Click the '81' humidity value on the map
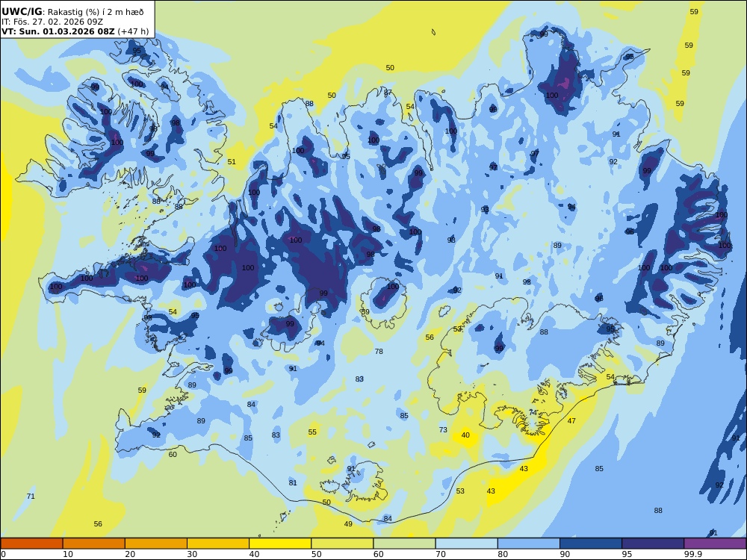This screenshot has width=747, height=560. tap(293, 483)
